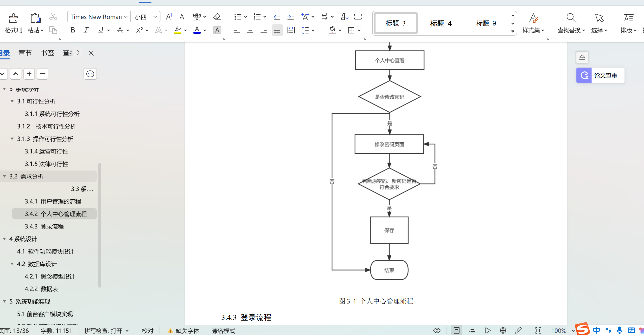Switch to the 书签 sidebar tab
Image resolution: width=644 pixels, height=335 pixels.
click(47, 53)
